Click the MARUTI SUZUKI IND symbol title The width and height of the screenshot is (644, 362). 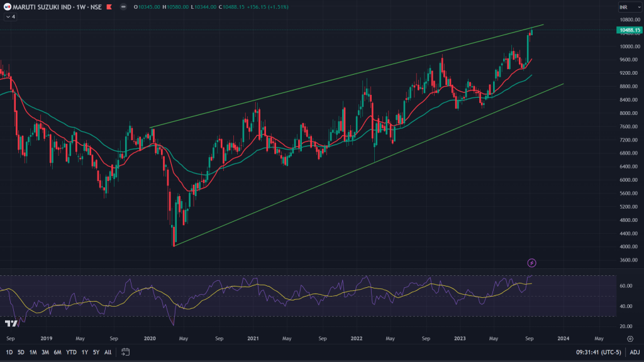[39, 7]
